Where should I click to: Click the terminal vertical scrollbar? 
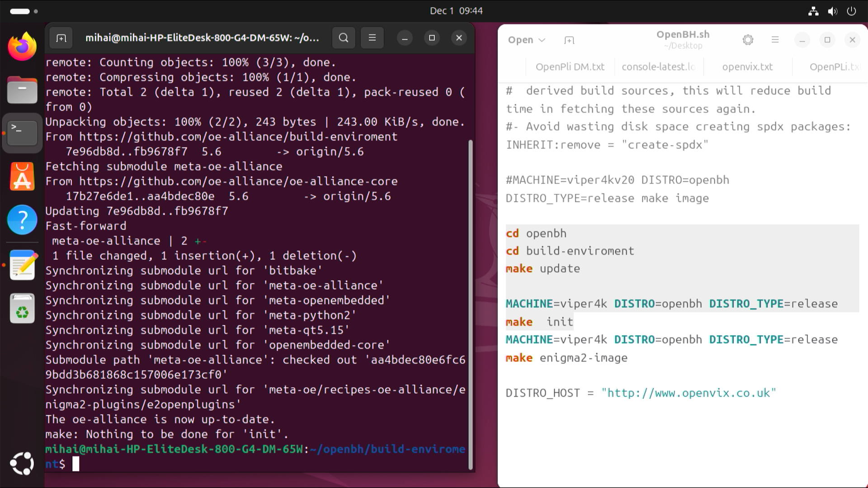coord(470,303)
